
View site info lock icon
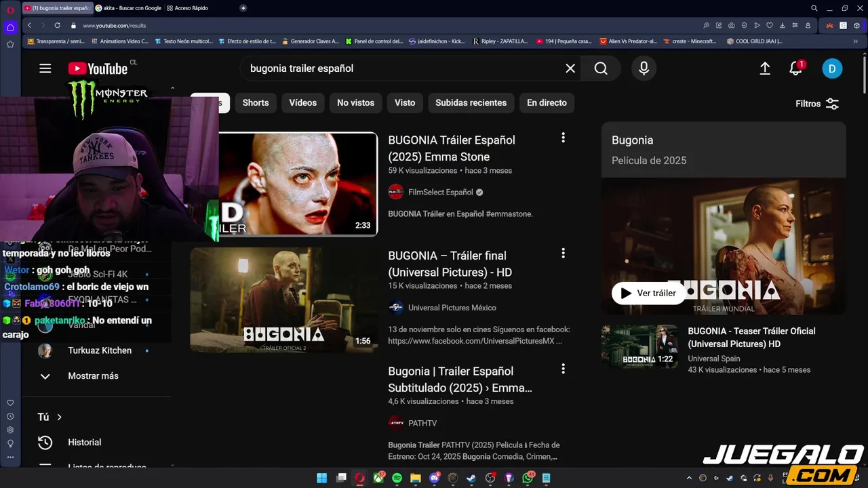click(x=73, y=25)
